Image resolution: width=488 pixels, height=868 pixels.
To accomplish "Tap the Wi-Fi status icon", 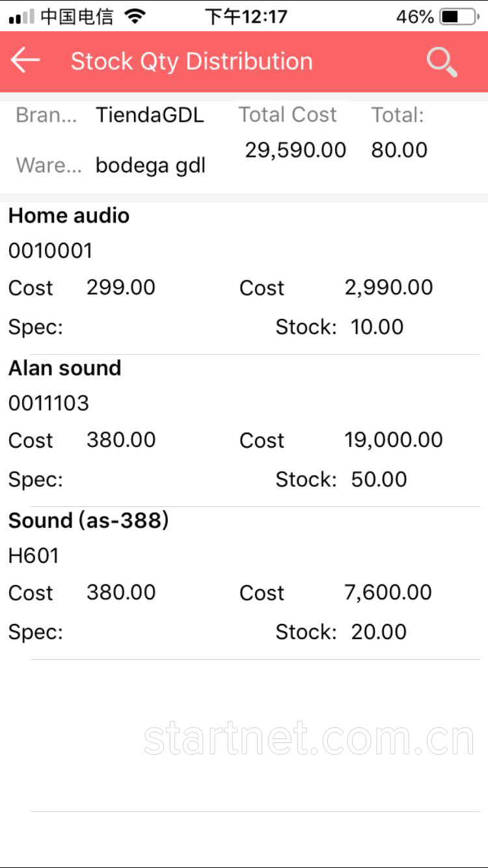I will pyautogui.click(x=135, y=16).
